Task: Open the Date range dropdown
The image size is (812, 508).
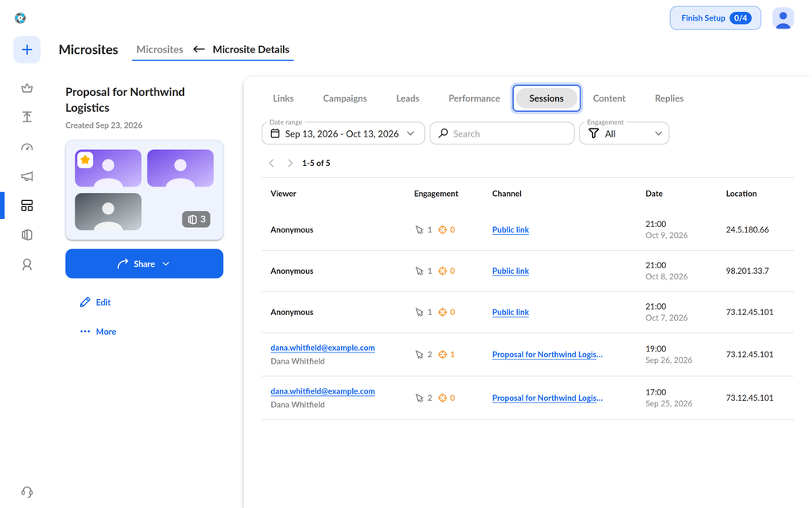Action: pos(343,133)
